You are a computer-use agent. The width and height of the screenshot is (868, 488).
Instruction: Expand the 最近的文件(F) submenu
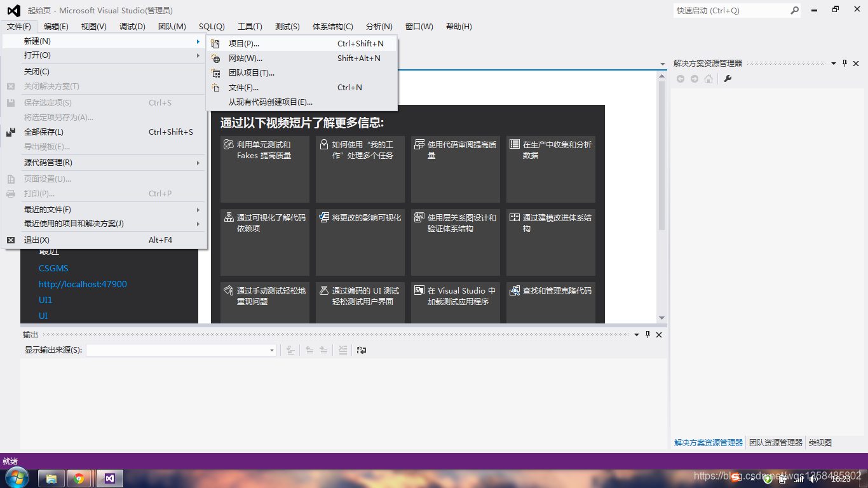(x=105, y=210)
